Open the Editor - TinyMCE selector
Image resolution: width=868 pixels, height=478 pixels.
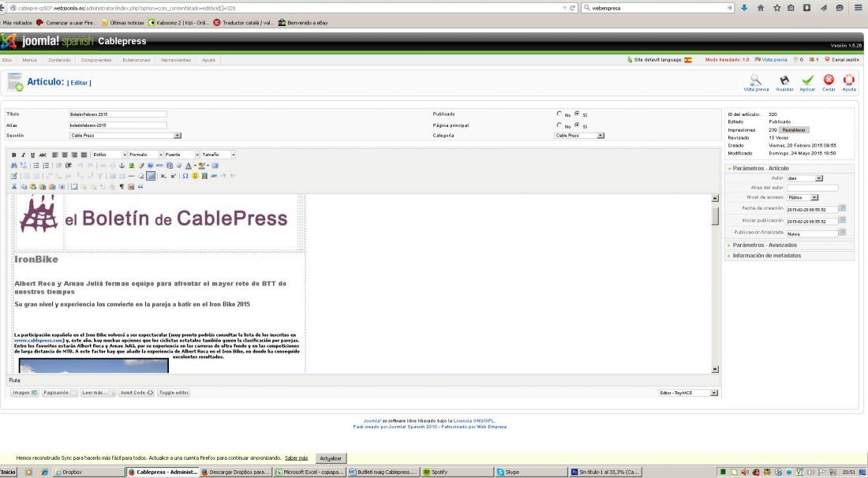tap(688, 393)
